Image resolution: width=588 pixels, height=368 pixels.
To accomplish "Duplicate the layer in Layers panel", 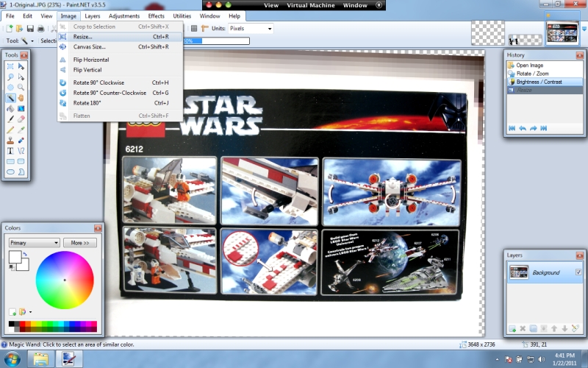I will [x=533, y=328].
